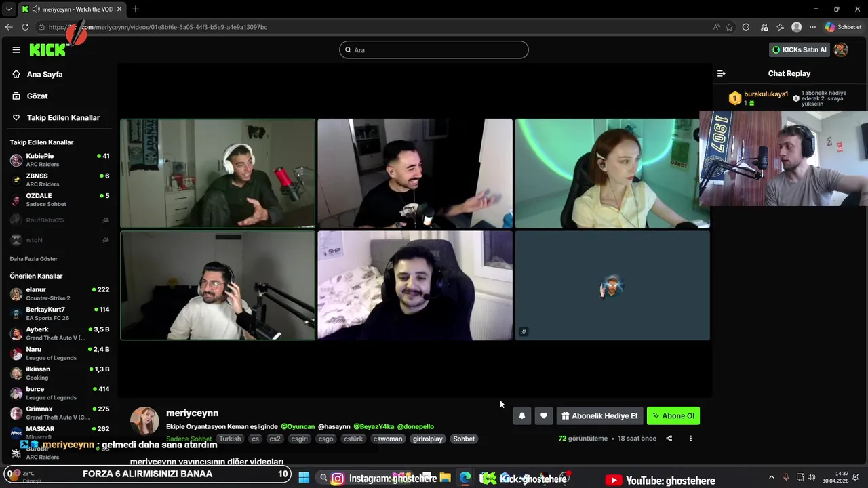Open the @Oyuncan mention link
The height and width of the screenshot is (488, 868).
[298, 426]
